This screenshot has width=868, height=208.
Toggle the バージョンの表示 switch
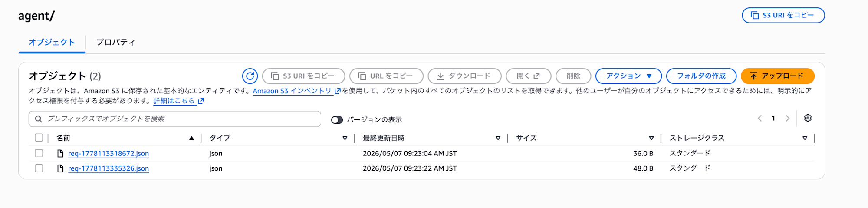click(337, 120)
